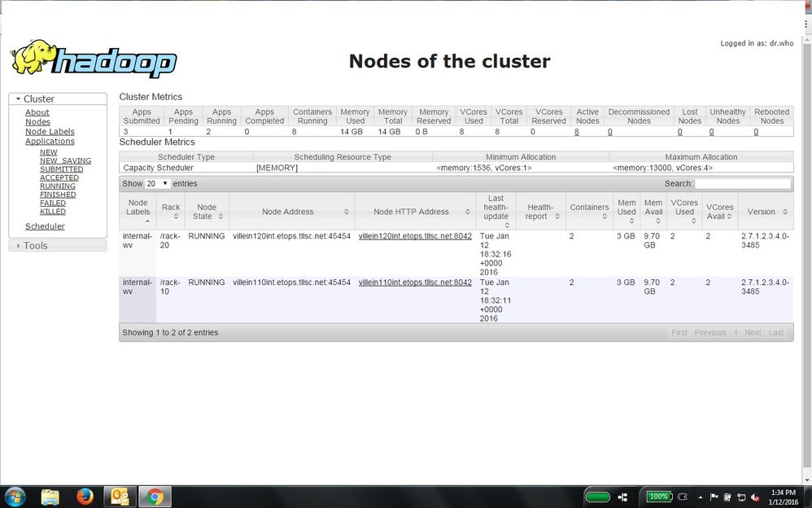The height and width of the screenshot is (508, 812).
Task: Open Windows Explorer folder icon in taskbar
Action: [50, 497]
